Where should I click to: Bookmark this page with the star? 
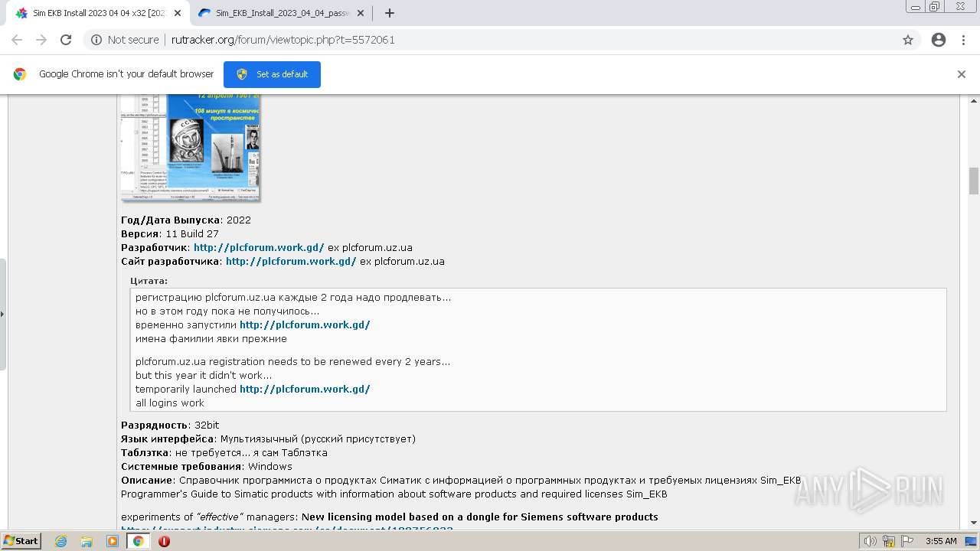pos(908,40)
